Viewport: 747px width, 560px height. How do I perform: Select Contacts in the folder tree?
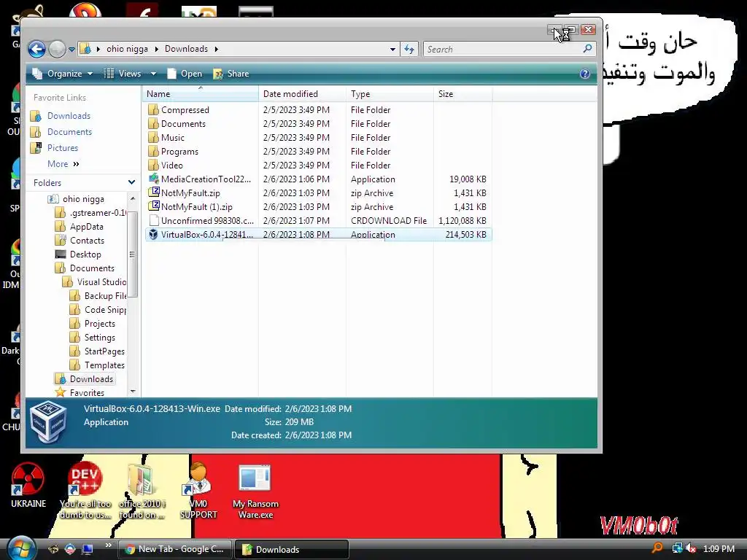pyautogui.click(x=87, y=241)
